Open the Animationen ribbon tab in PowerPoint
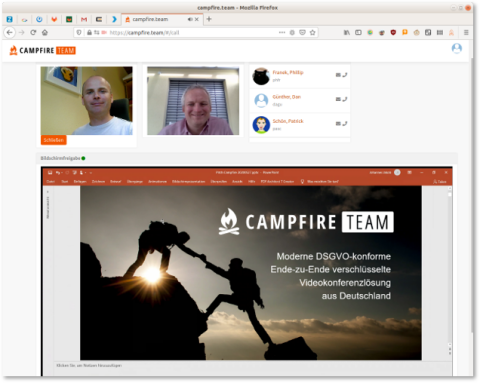This screenshot has height=383, width=480. (x=157, y=182)
